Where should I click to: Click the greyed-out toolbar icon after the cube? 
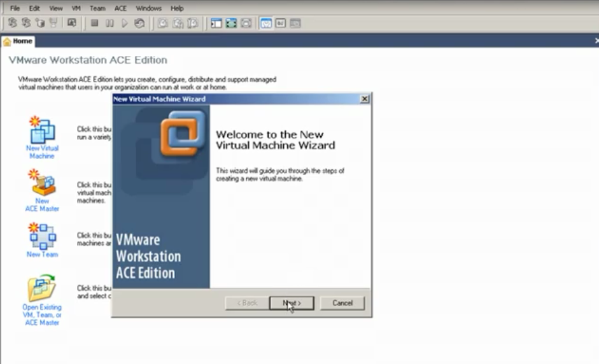point(54,23)
